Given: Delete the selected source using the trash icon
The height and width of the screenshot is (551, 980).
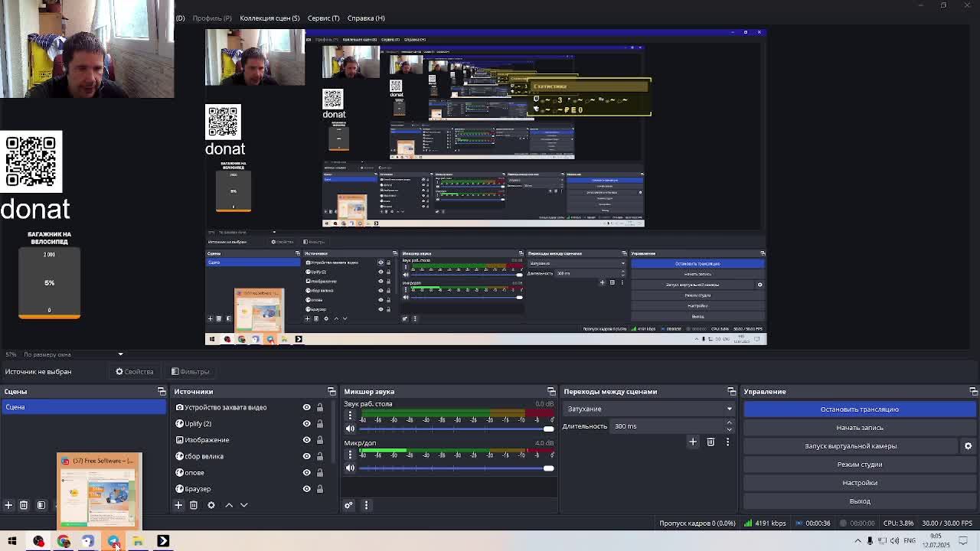Looking at the screenshot, I should 194,505.
